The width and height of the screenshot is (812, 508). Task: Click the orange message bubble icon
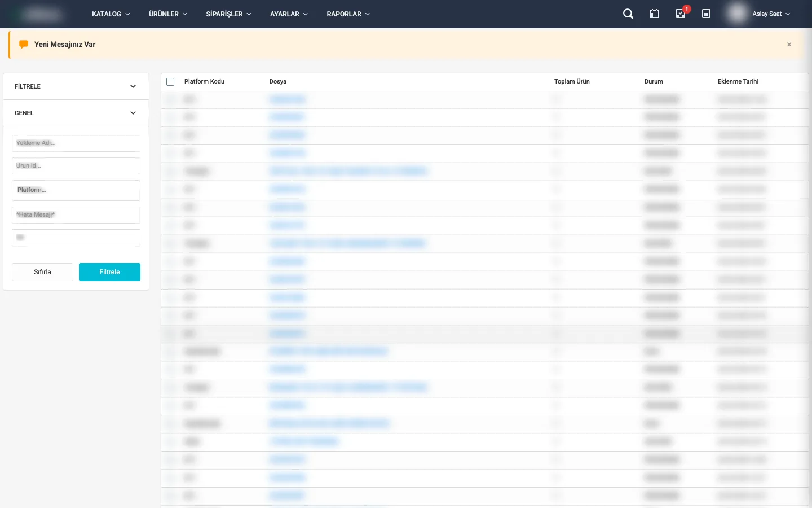point(24,45)
